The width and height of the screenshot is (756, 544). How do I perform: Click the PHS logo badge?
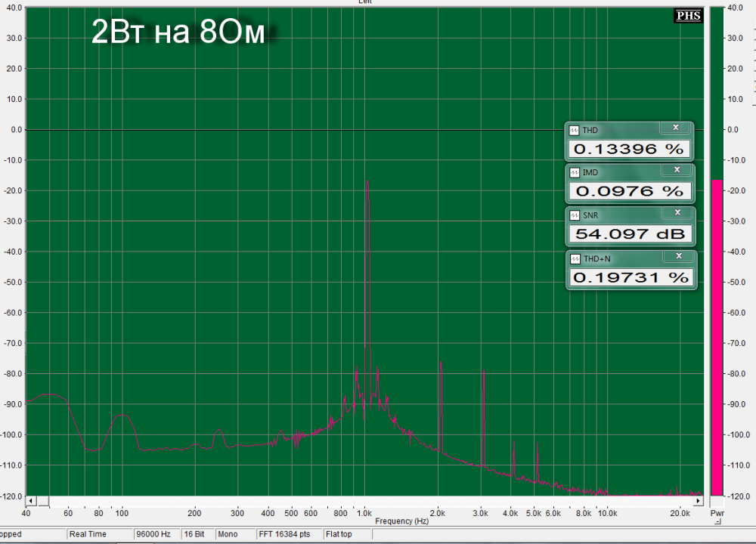click(x=688, y=16)
